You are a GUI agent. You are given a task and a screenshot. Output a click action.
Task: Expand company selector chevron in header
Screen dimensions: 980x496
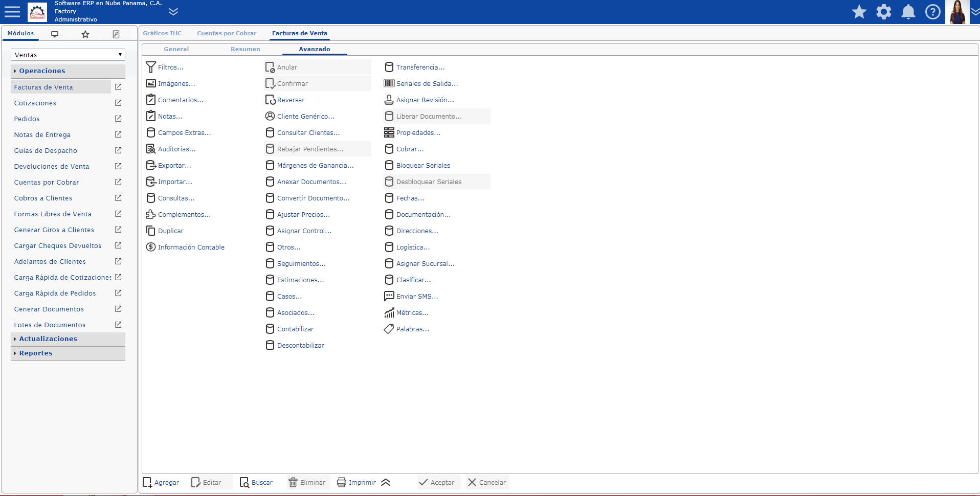coord(173,12)
